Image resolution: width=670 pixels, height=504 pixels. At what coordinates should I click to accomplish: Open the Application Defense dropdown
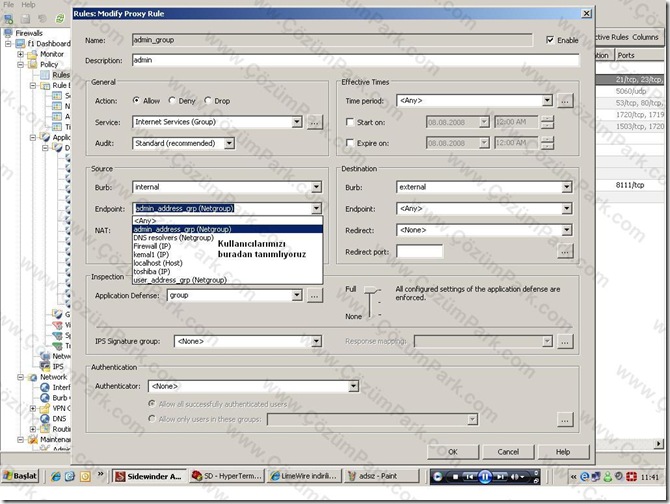point(297,295)
